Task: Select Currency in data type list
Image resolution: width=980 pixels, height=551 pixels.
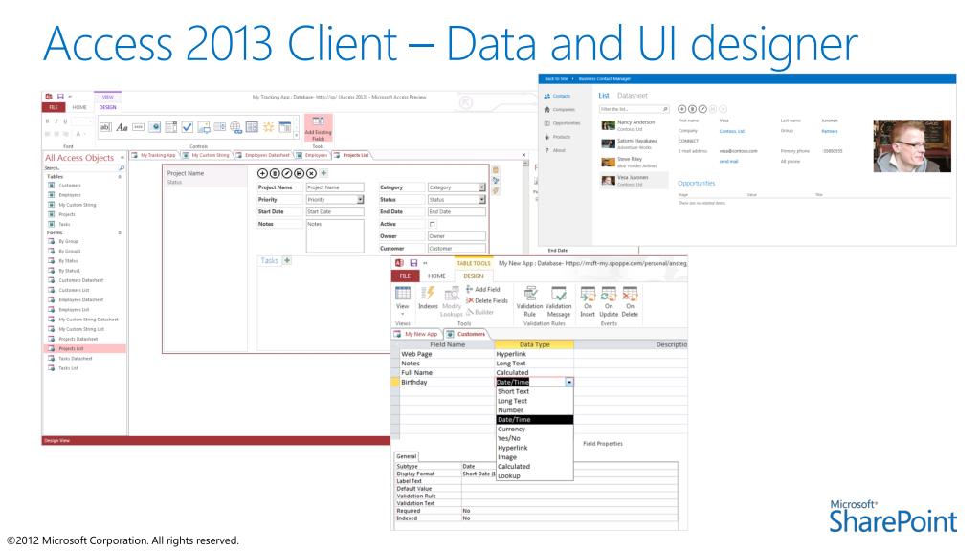Action: click(534, 430)
